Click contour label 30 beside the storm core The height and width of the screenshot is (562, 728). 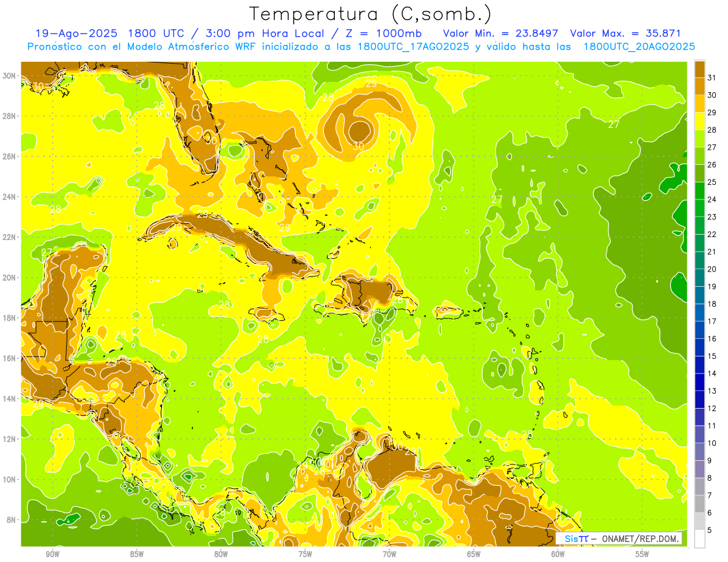pos(358,146)
